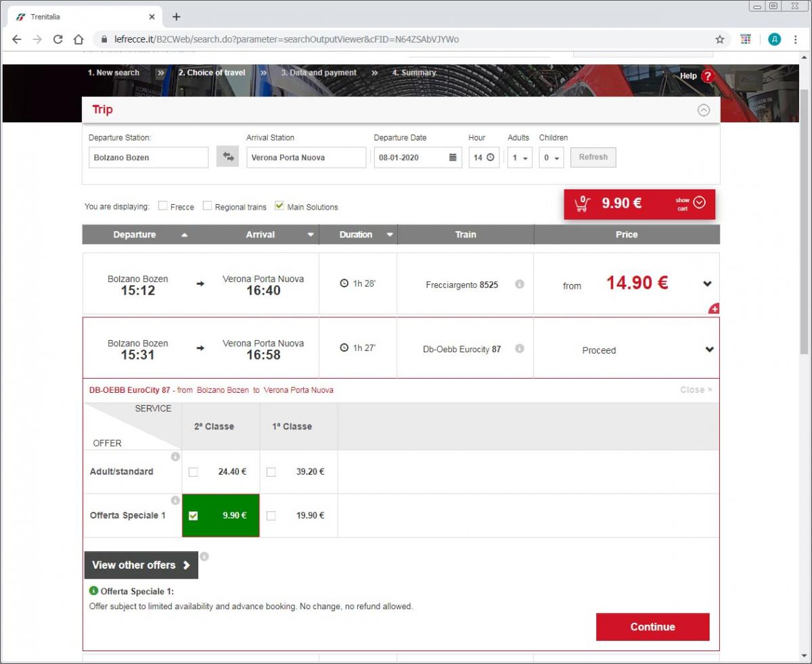Viewport: 812px width, 664px height.
Task: Go back in the browser
Action: [x=17, y=39]
